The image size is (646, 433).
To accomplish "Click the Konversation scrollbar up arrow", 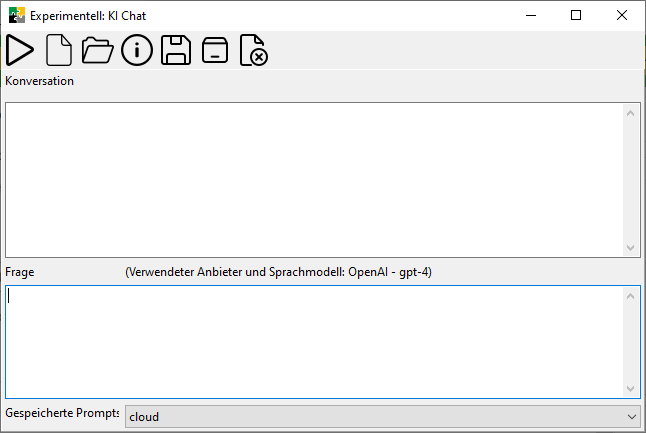I will [x=630, y=111].
